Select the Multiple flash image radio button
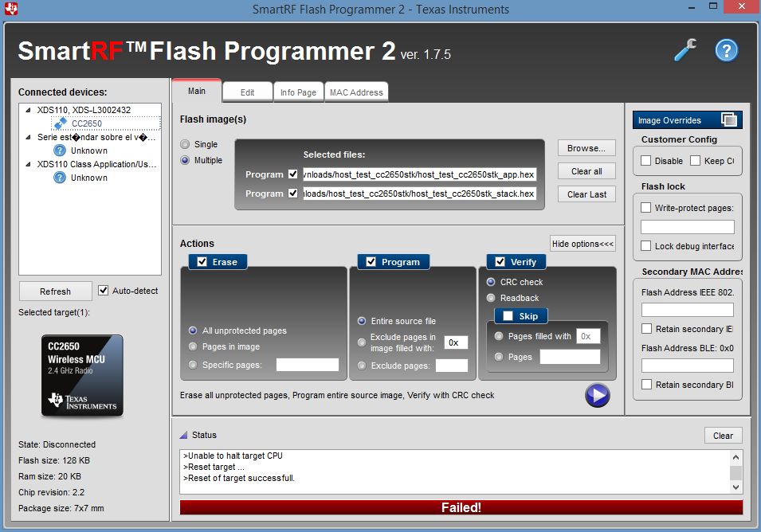 [185, 160]
